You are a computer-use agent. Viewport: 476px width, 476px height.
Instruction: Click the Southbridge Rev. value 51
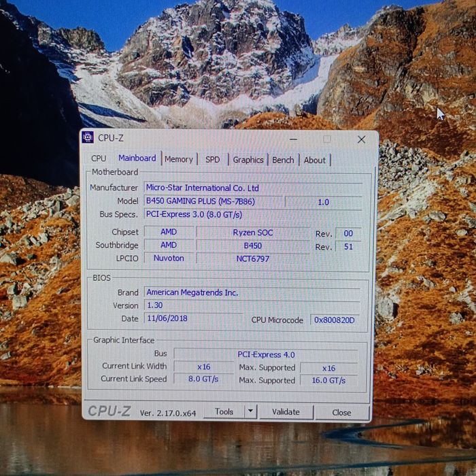point(348,246)
